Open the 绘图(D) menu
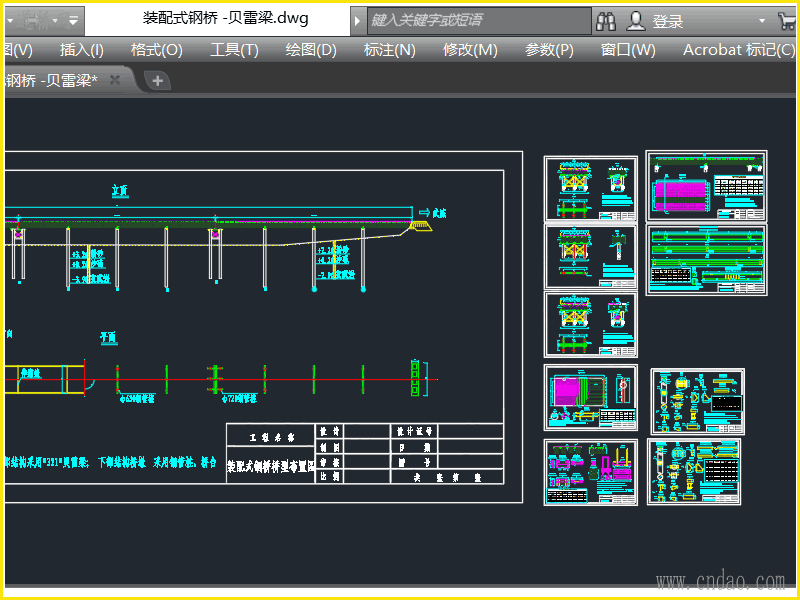 click(311, 50)
